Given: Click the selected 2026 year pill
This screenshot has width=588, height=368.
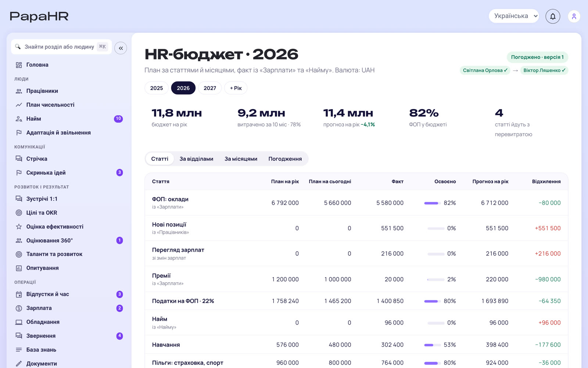Looking at the screenshot, I should 183,88.
